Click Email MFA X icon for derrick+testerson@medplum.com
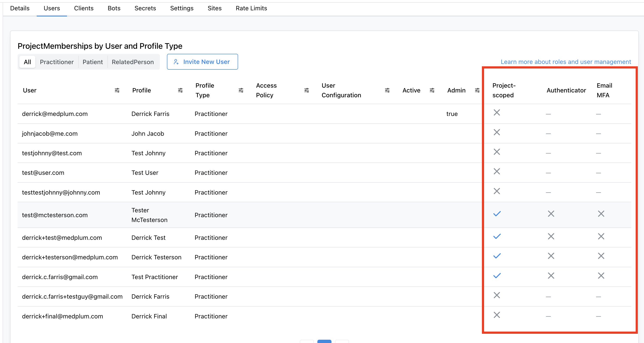This screenshot has width=644, height=343. coord(601,256)
